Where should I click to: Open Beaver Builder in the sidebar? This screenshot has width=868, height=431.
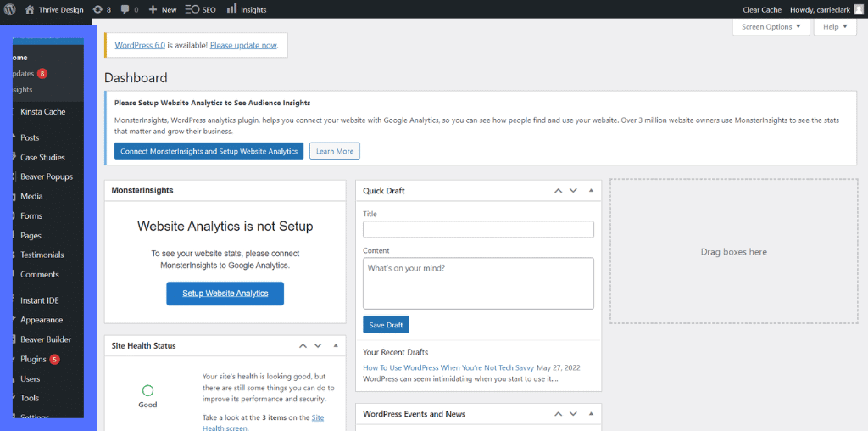pyautogui.click(x=47, y=339)
